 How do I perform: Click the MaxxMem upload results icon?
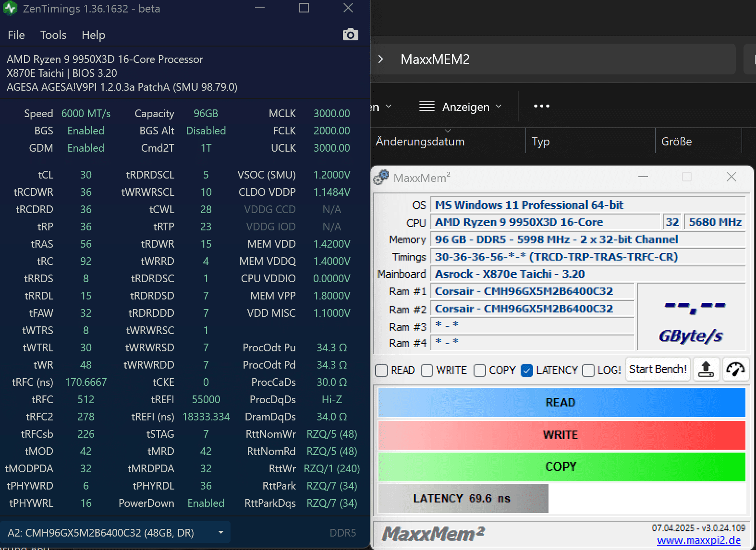pos(706,369)
